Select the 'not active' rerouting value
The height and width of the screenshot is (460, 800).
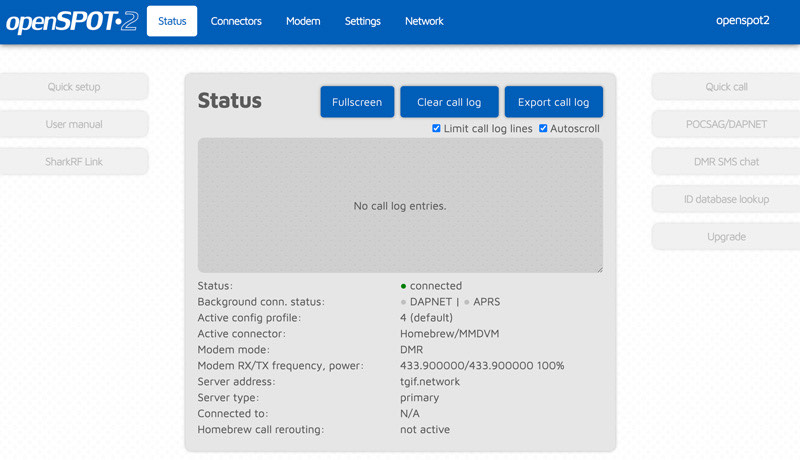click(x=425, y=429)
